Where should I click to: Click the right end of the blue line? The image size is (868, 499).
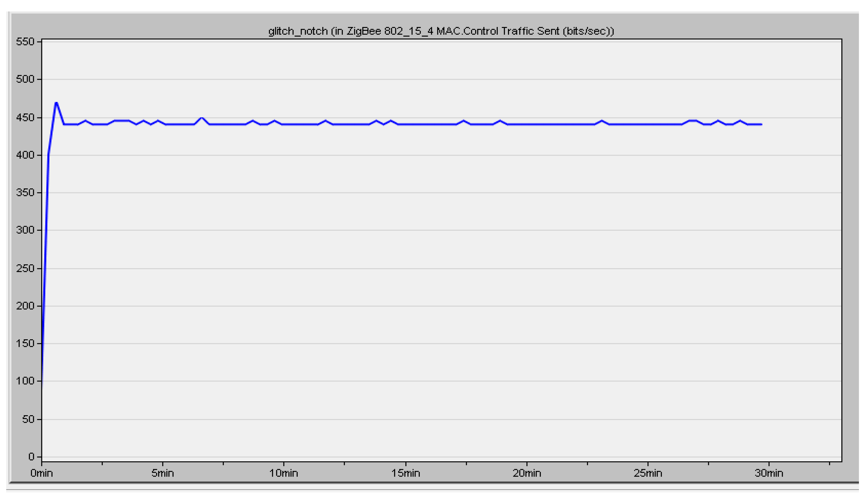761,124
